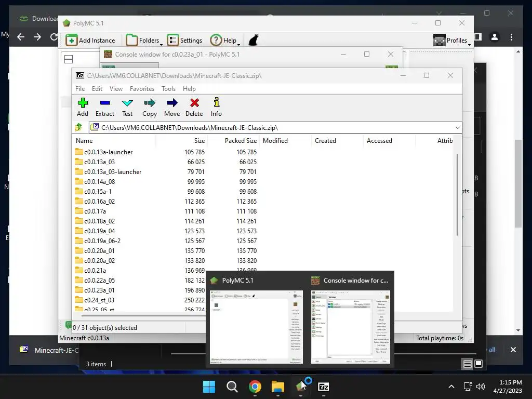Expand the 7-Zip address path dropdown
Viewport: 532px width, 399px height.
(x=457, y=128)
